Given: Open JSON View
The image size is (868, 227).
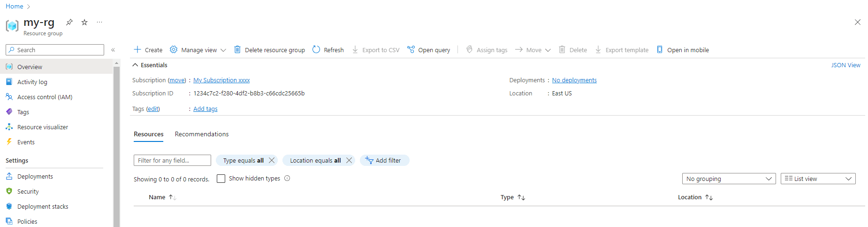Looking at the screenshot, I should click(x=846, y=65).
